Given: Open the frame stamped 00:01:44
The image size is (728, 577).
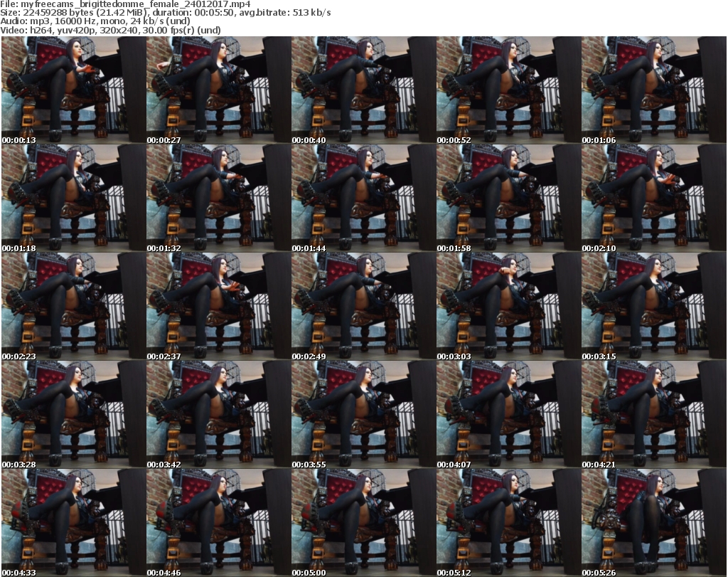Looking at the screenshot, I should pyautogui.click(x=363, y=198).
